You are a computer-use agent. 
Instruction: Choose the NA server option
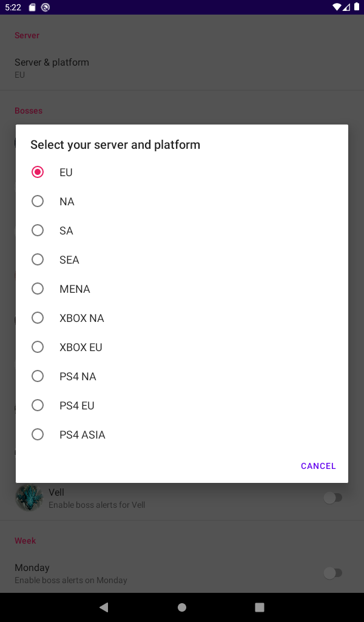click(x=182, y=201)
